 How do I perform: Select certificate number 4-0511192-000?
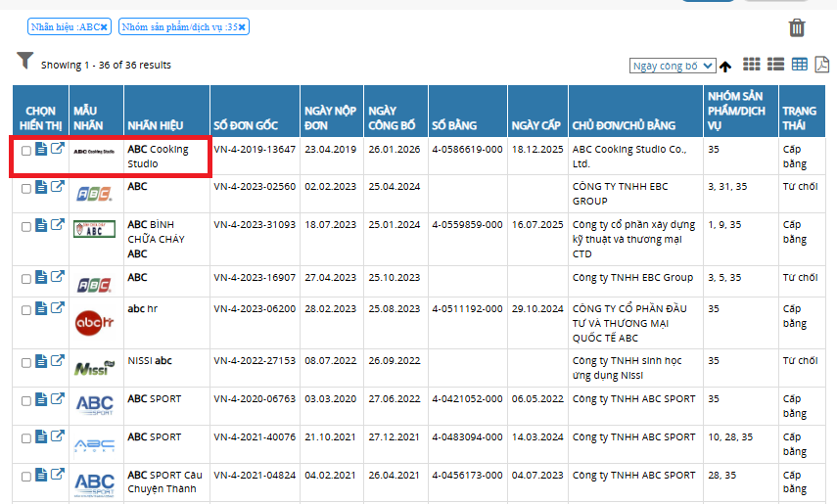coord(467,309)
